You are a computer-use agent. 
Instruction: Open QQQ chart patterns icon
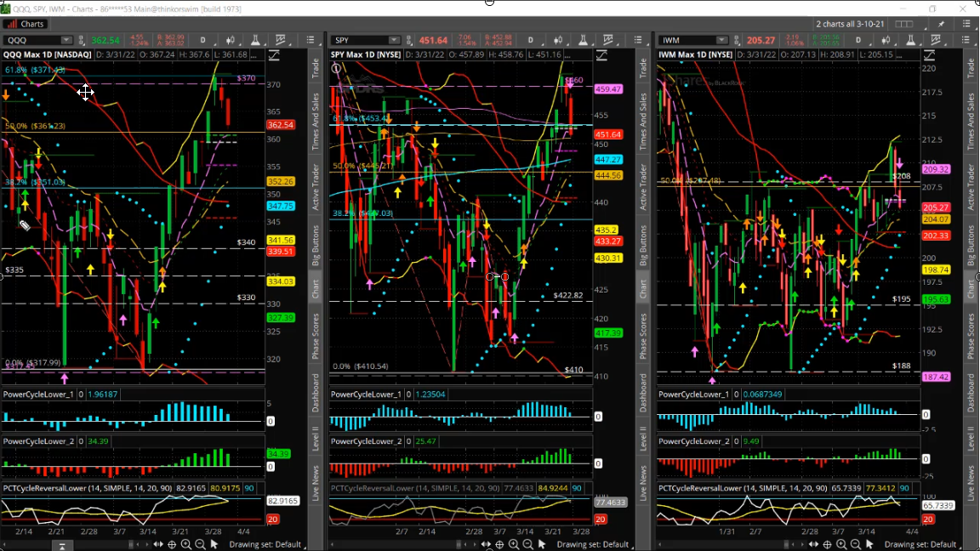[x=281, y=40]
